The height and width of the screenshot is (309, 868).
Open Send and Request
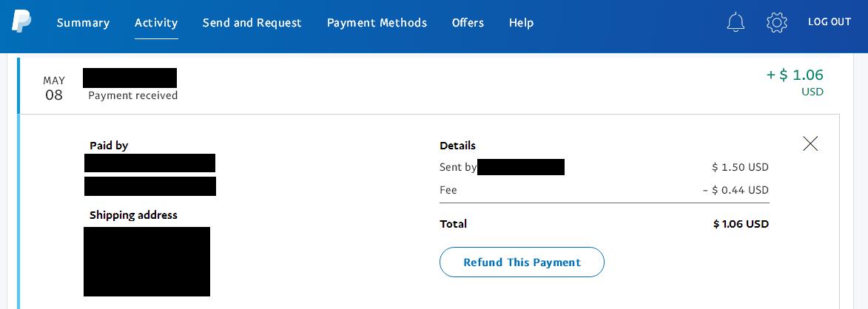[252, 23]
